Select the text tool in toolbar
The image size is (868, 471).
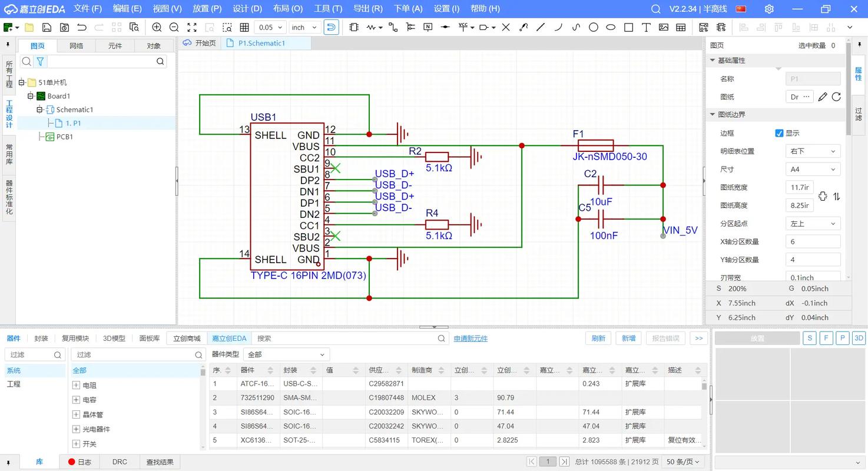tap(646, 27)
